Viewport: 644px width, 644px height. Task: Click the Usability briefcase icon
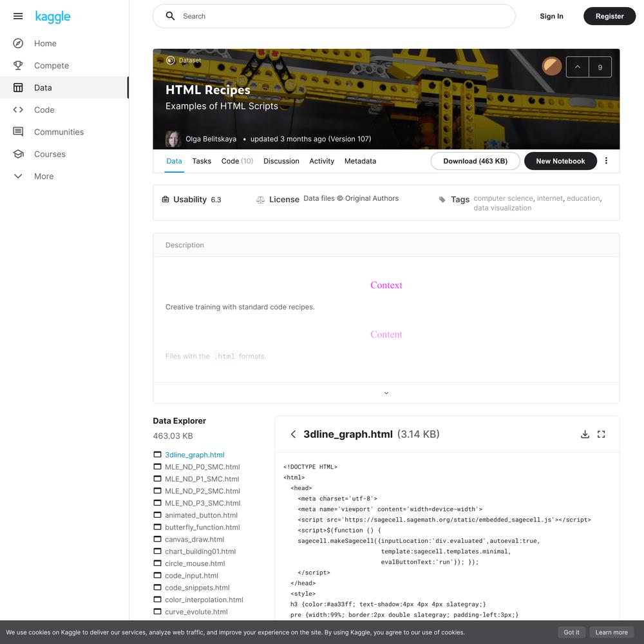pyautogui.click(x=166, y=199)
